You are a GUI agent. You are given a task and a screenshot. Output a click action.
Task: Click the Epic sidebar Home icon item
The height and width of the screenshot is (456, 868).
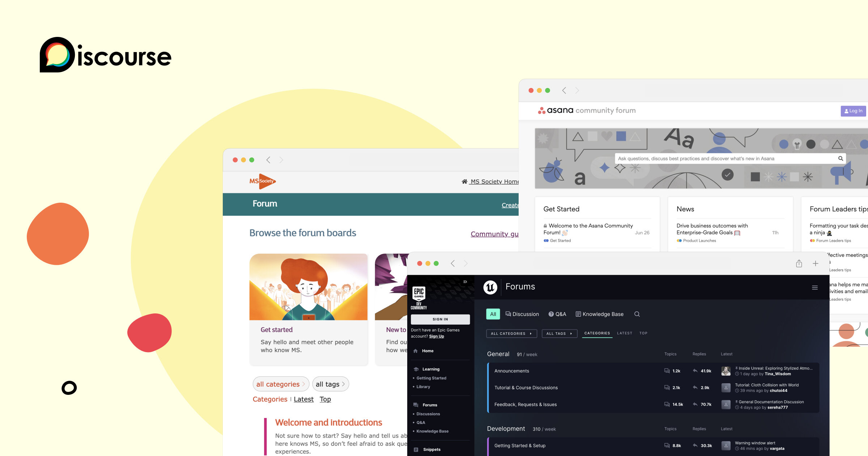[424, 351]
